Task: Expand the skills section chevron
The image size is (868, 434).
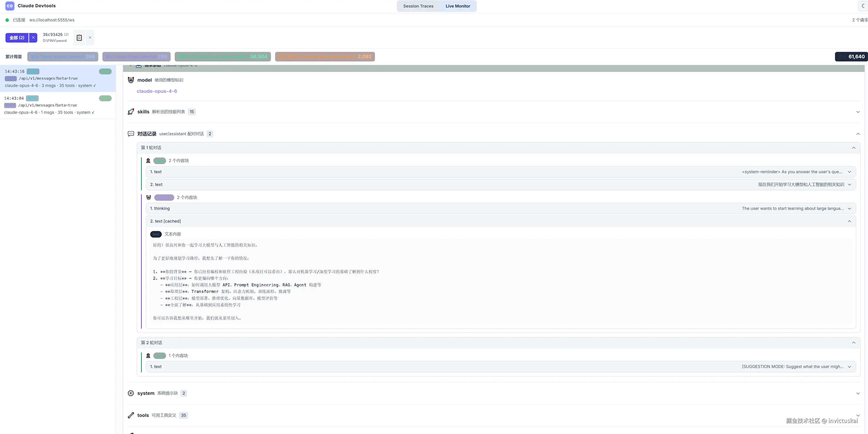Action: click(858, 112)
